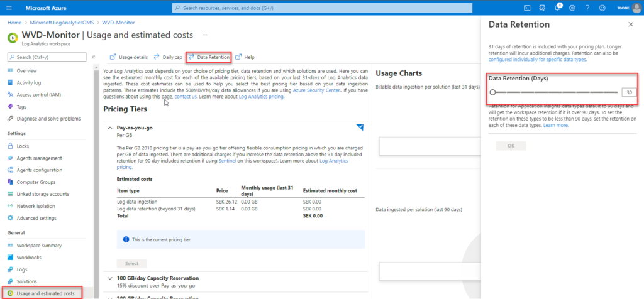
Task: Open Usage details in toolbar
Action: coord(128,57)
